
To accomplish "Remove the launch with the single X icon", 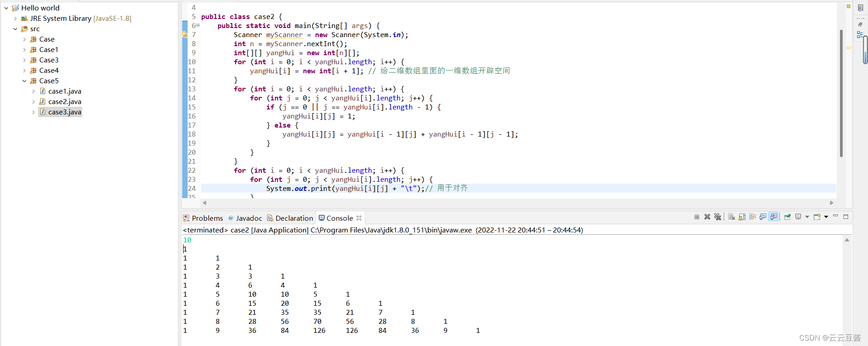I will pyautogui.click(x=707, y=217).
